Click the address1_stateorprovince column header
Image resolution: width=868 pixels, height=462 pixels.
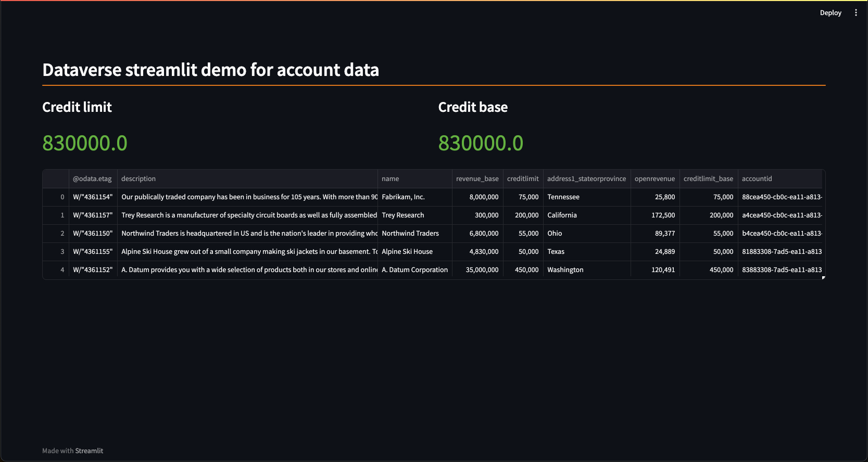pyautogui.click(x=587, y=178)
